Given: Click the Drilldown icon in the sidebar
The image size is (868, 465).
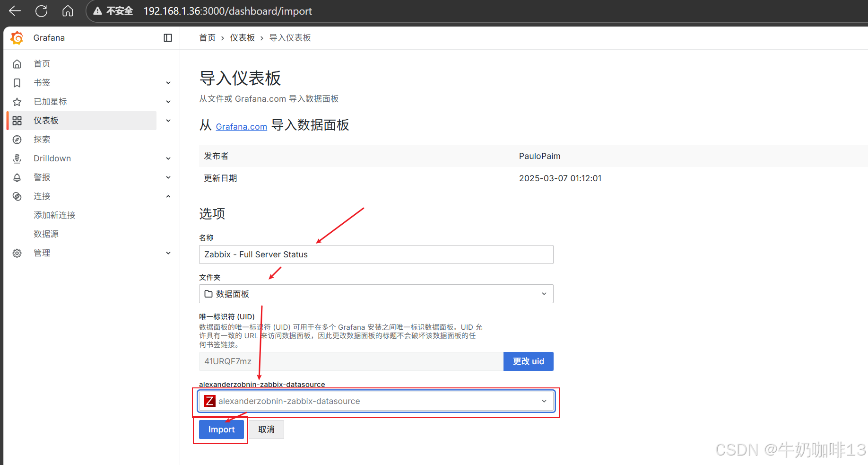Looking at the screenshot, I should [17, 158].
